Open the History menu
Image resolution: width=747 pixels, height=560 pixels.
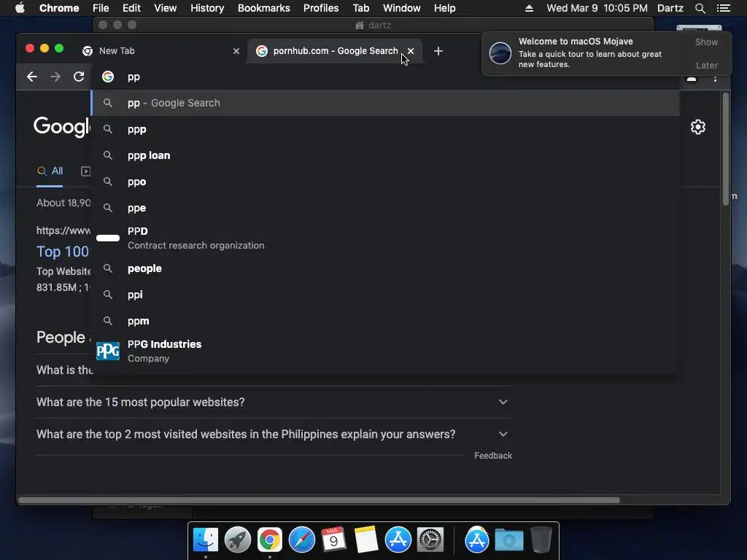pyautogui.click(x=207, y=8)
